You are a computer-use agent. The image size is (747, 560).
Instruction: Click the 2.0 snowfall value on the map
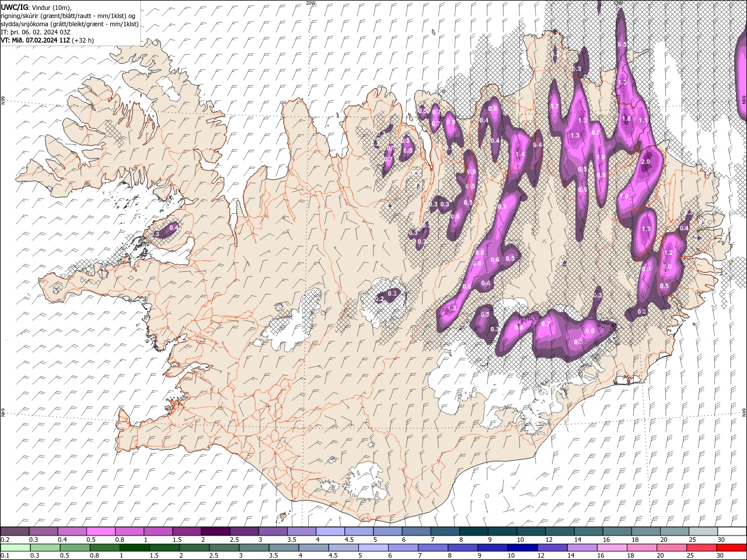pyautogui.click(x=645, y=162)
